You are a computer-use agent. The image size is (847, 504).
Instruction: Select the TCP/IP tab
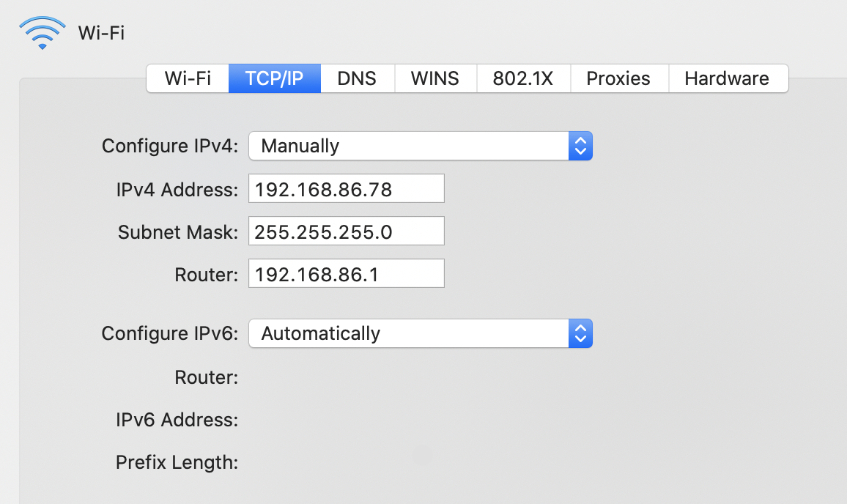pyautogui.click(x=275, y=78)
